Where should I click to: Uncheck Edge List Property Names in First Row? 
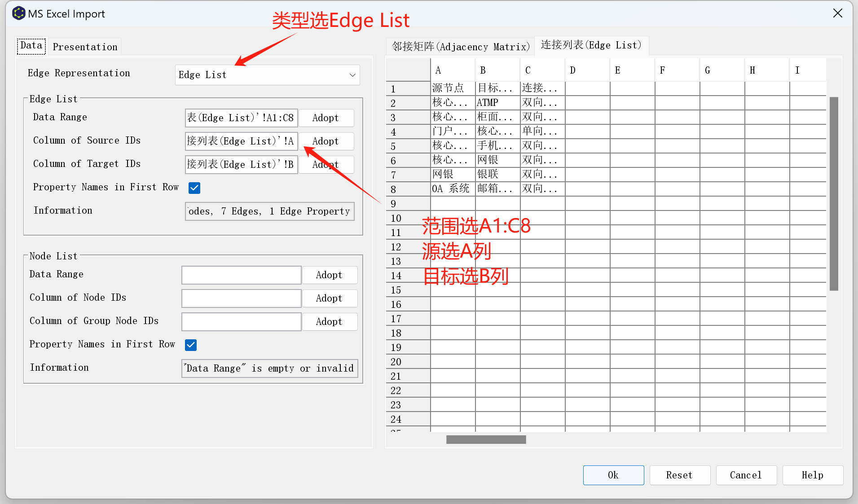coord(194,188)
